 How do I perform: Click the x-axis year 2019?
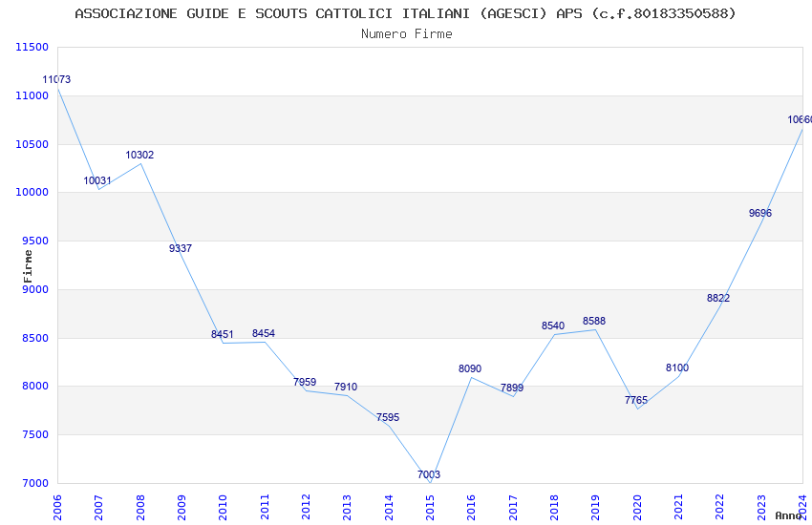point(595,508)
